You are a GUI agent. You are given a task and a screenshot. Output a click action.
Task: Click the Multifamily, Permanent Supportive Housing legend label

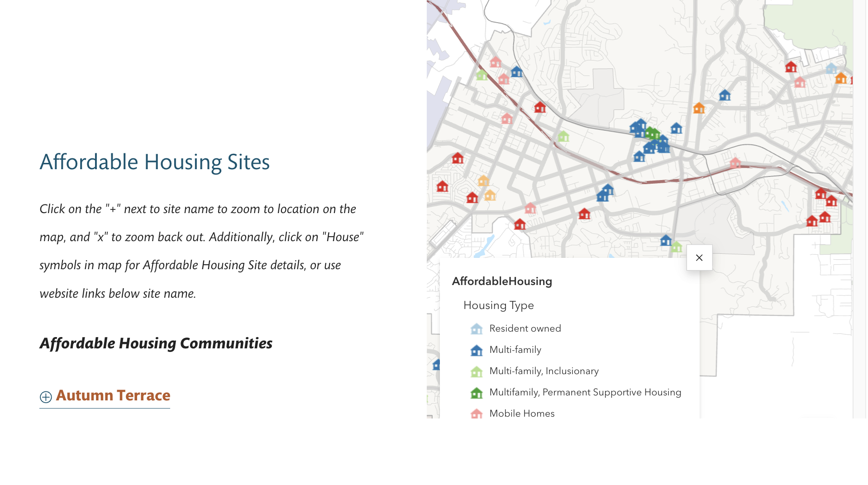point(585,392)
